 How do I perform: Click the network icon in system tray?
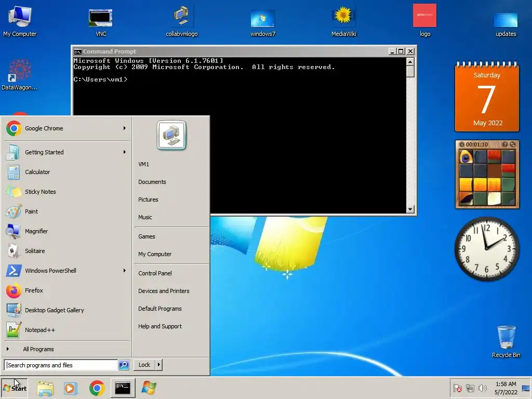coord(470,388)
